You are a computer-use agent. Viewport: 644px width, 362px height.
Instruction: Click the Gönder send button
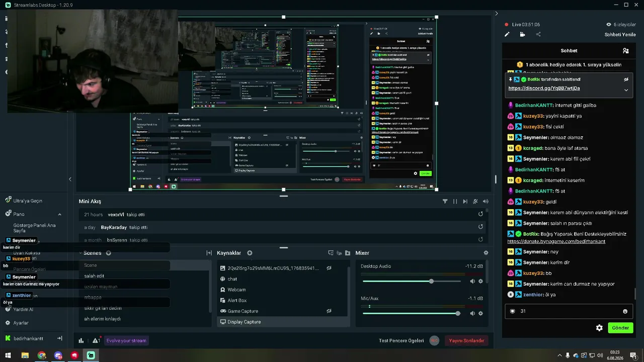point(620,328)
